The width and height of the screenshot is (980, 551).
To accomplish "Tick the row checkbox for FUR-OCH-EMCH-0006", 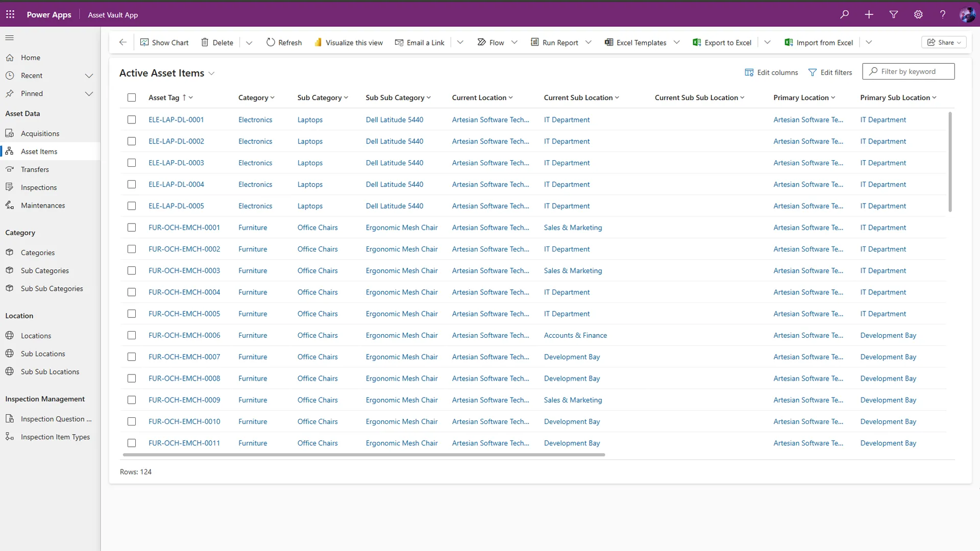I will coord(132,335).
